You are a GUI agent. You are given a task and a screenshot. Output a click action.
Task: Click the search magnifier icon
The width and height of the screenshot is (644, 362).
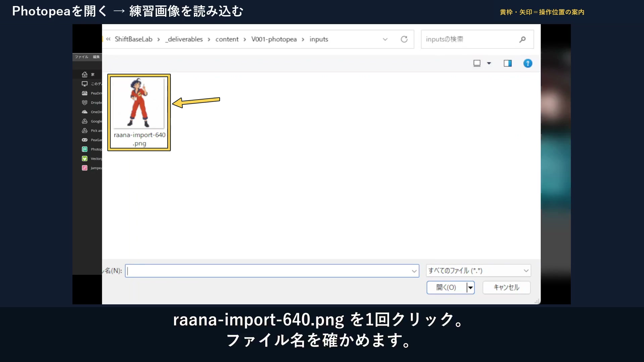[522, 39]
